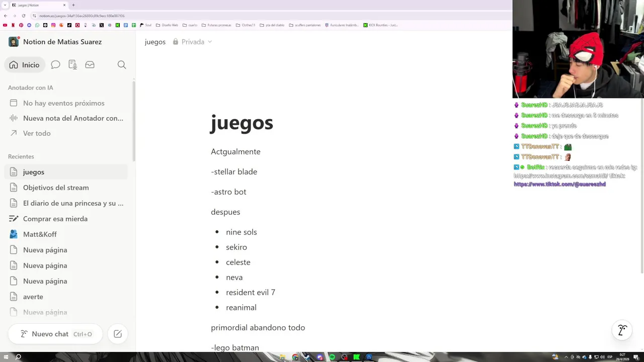Open Soul bookmark
The image size is (644, 362).
tap(145, 25)
